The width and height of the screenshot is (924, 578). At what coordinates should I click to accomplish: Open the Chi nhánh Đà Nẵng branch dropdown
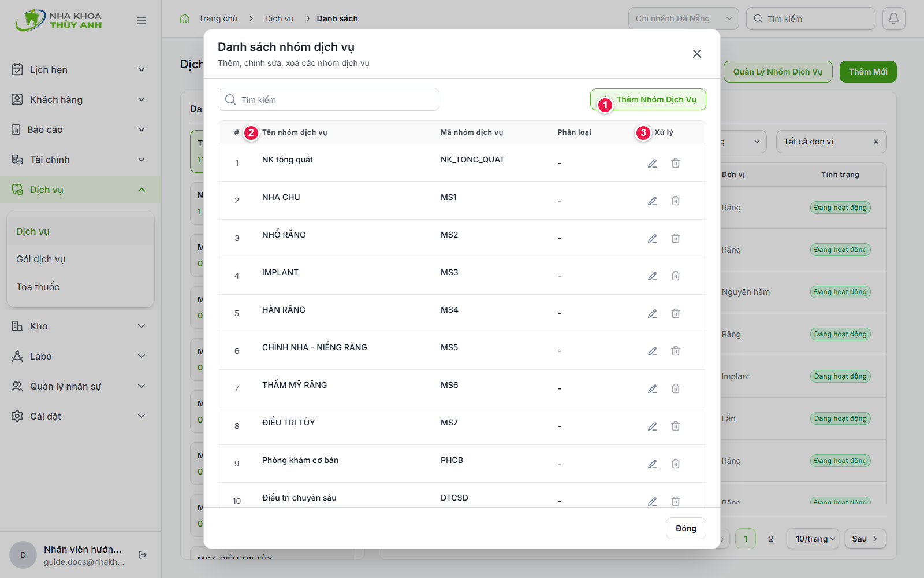(x=684, y=18)
